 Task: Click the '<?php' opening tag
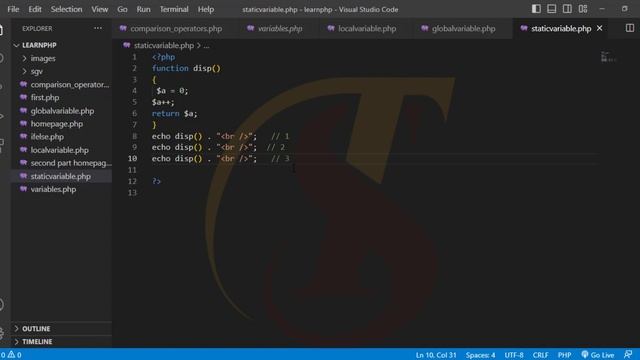pos(163,57)
